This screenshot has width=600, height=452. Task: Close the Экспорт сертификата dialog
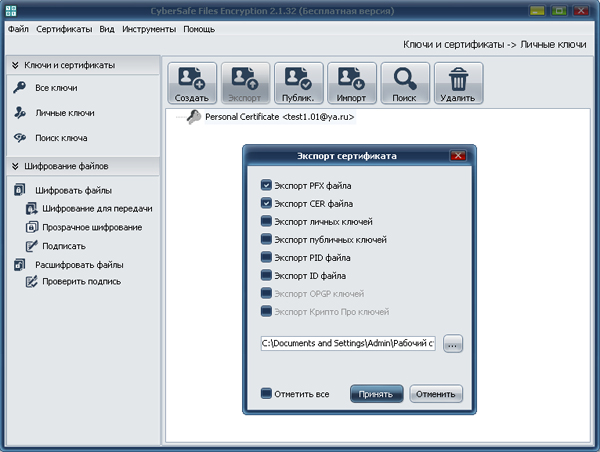click(458, 156)
